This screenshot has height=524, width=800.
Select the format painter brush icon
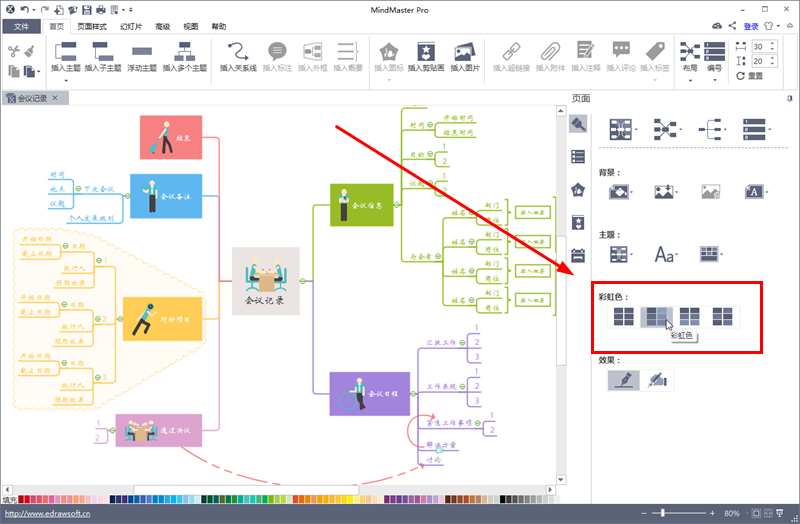coord(30,51)
